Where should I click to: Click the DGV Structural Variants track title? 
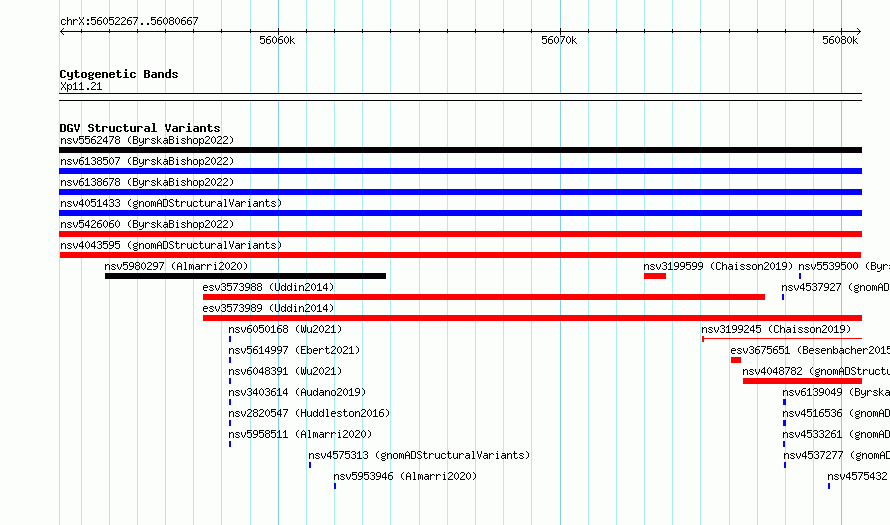[140, 128]
